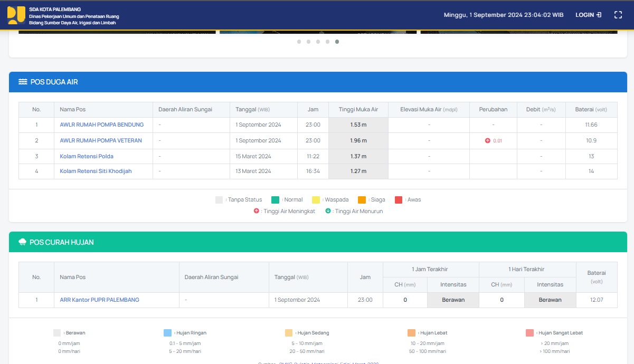Click the red up-arrow in Perubahan column
The image size is (634, 364).
click(487, 141)
